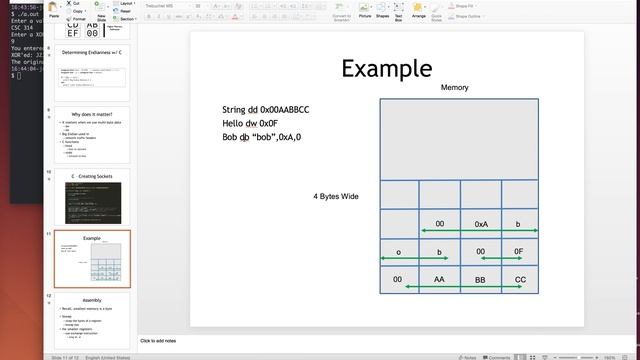This screenshot has height=360, width=640.
Task: Open the font size combo box
Action: click(200, 6)
